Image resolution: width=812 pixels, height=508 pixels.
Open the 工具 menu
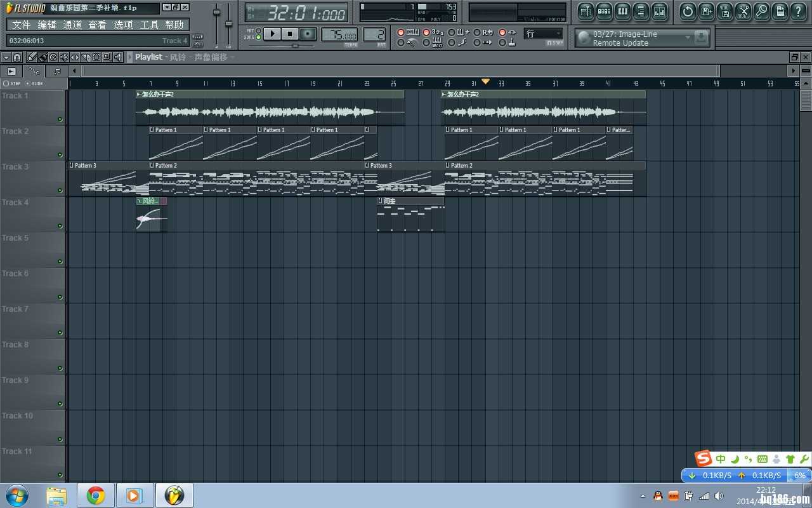[149, 25]
